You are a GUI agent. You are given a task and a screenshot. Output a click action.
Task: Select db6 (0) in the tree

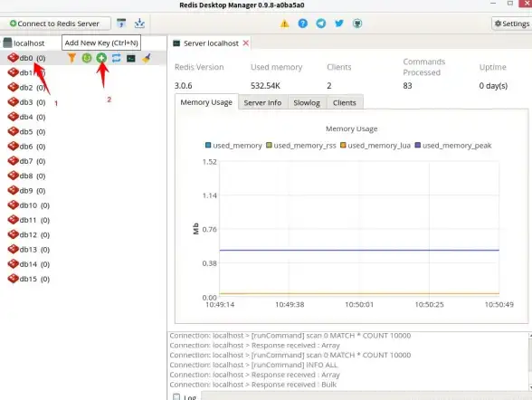point(33,147)
